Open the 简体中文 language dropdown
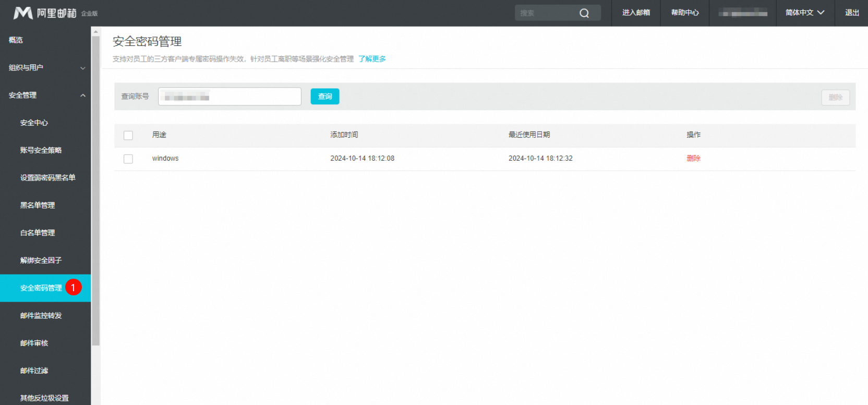This screenshot has width=868, height=405. coord(804,13)
